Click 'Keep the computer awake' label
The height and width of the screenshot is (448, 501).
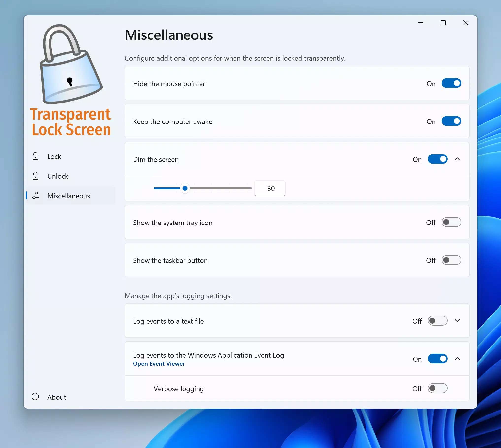[x=172, y=121]
